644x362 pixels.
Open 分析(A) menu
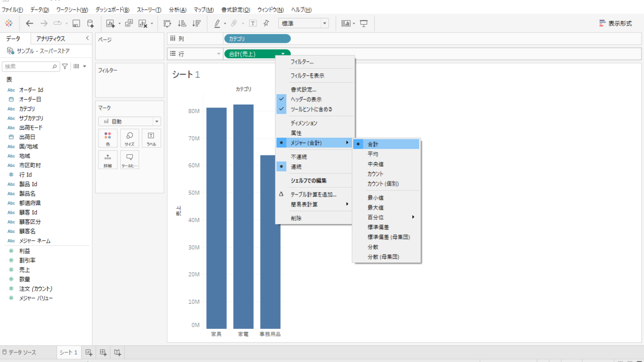[x=178, y=10]
